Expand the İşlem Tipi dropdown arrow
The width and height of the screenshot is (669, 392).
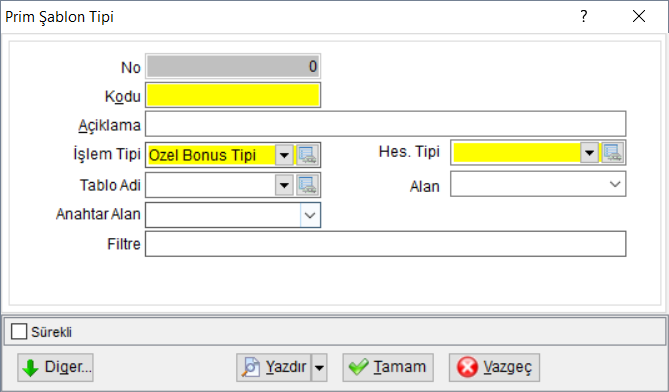[x=284, y=155]
